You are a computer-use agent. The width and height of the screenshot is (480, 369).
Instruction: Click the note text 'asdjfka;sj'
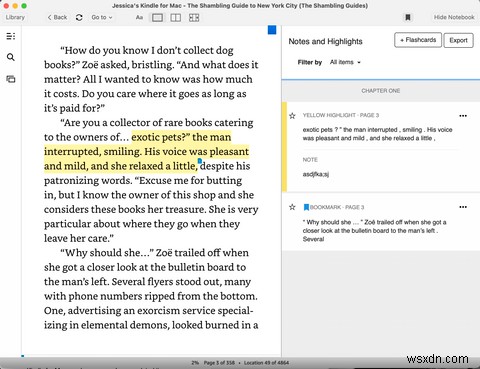tap(316, 174)
